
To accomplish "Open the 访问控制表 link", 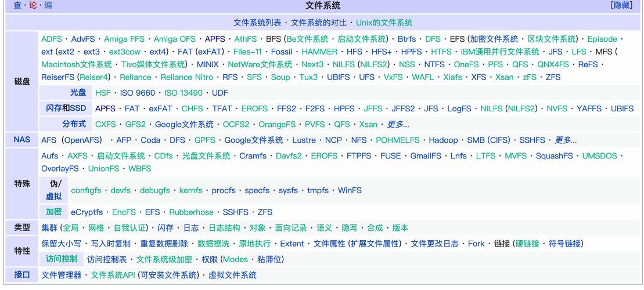I will point(107,259).
